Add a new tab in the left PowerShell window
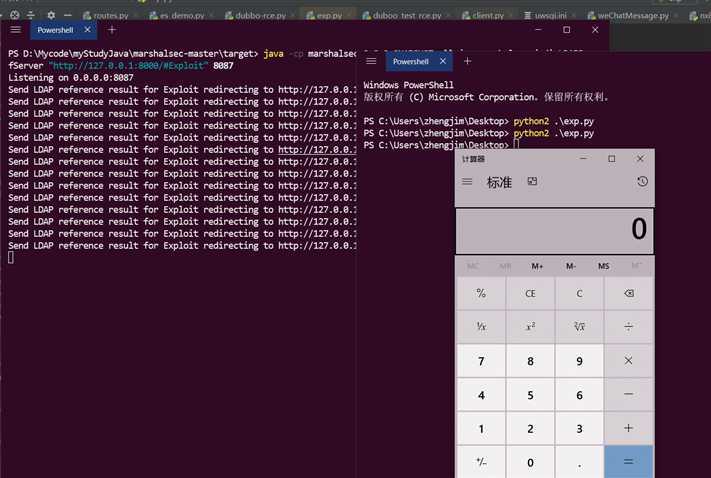The image size is (711, 478). click(x=112, y=30)
